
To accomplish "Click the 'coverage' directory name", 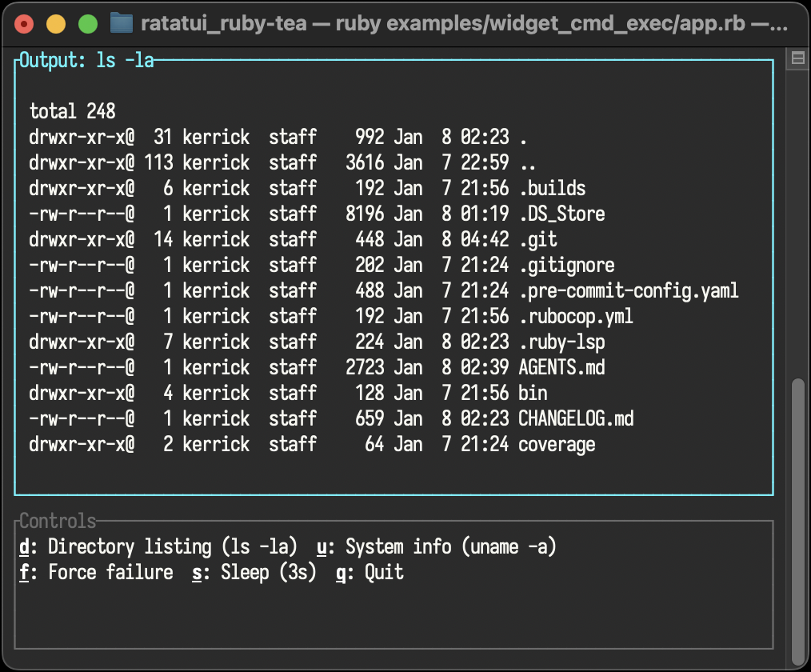I will (x=557, y=444).
